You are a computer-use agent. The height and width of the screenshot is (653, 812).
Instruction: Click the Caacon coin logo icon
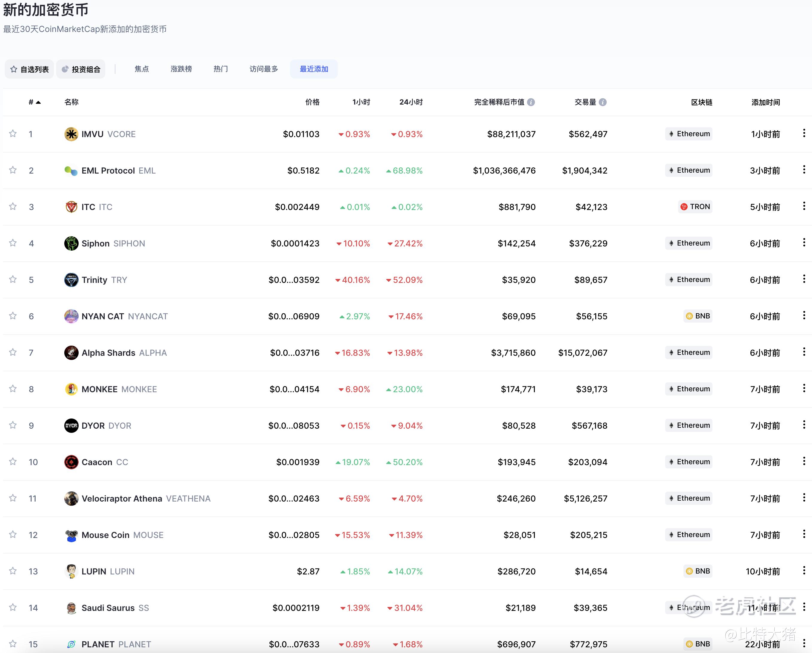click(x=71, y=462)
